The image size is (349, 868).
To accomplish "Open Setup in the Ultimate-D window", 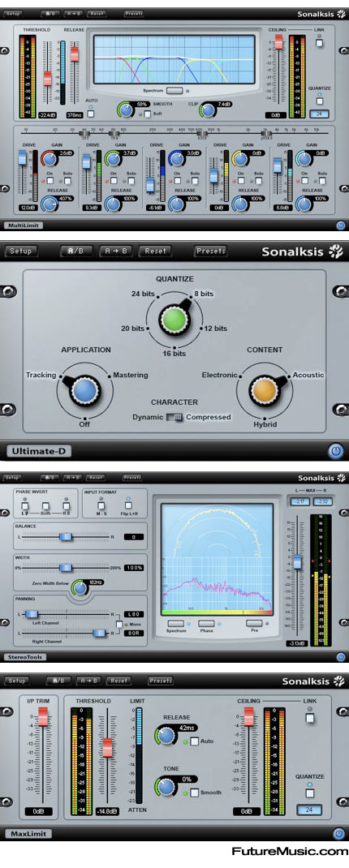I will point(20,251).
